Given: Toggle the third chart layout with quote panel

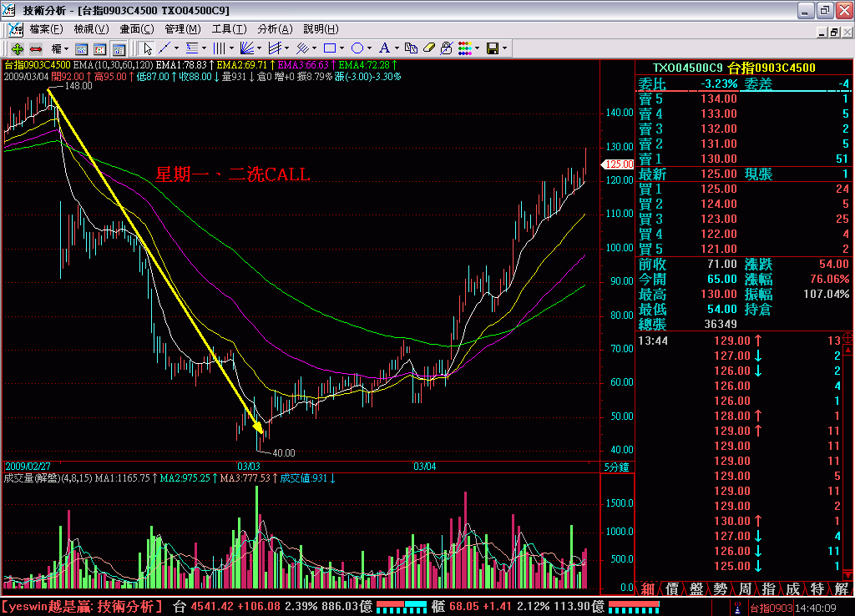Looking at the screenshot, I should pos(119,49).
